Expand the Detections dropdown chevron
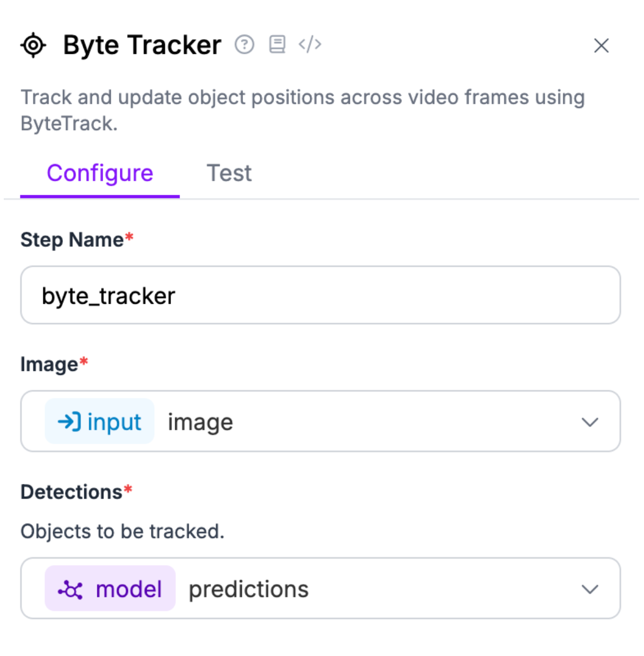The width and height of the screenshot is (644, 656). (x=590, y=589)
